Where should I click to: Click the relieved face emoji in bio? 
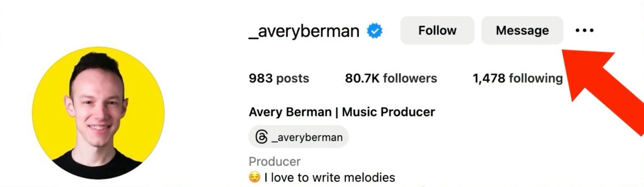(255, 177)
